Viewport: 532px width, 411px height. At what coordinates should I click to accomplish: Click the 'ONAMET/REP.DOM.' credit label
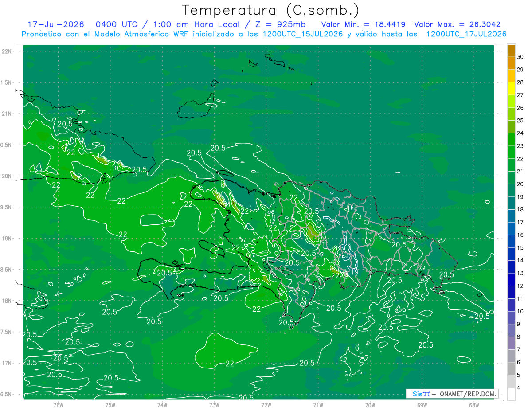click(x=468, y=394)
